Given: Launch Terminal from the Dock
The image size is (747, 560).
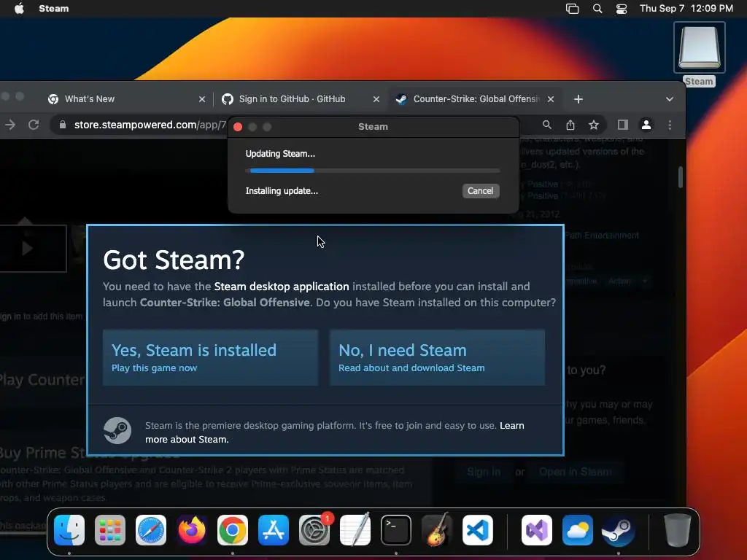Looking at the screenshot, I should click(396, 530).
